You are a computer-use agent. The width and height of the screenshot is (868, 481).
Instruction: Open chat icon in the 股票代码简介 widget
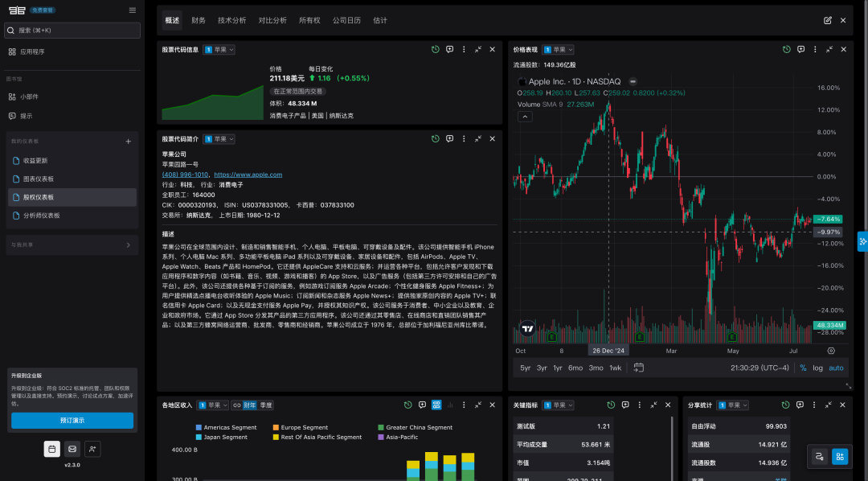pyautogui.click(x=449, y=138)
